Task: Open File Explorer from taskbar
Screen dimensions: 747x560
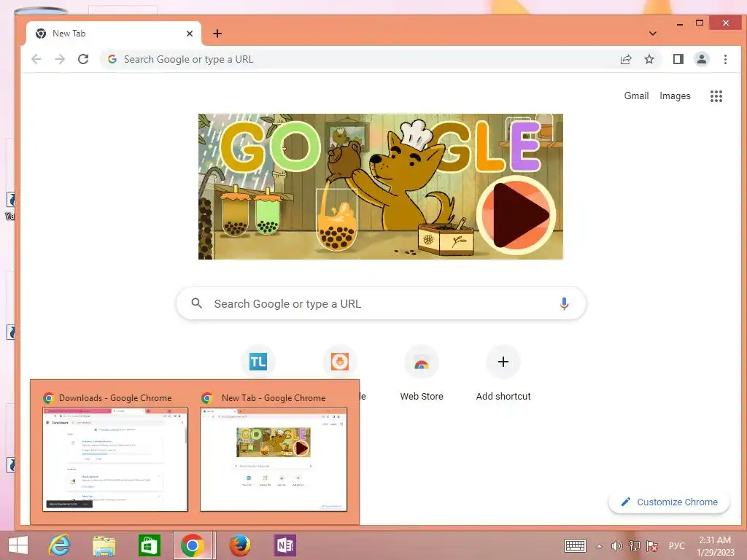Action: click(104, 545)
